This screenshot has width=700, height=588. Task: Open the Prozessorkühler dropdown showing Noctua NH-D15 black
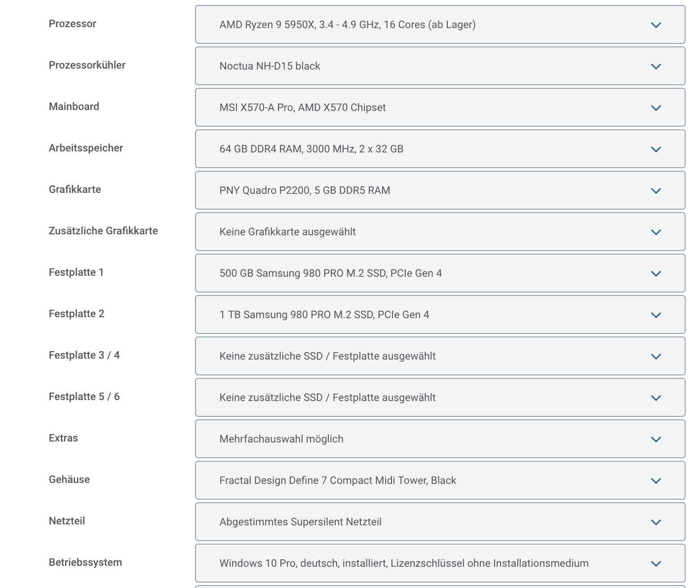pos(440,66)
